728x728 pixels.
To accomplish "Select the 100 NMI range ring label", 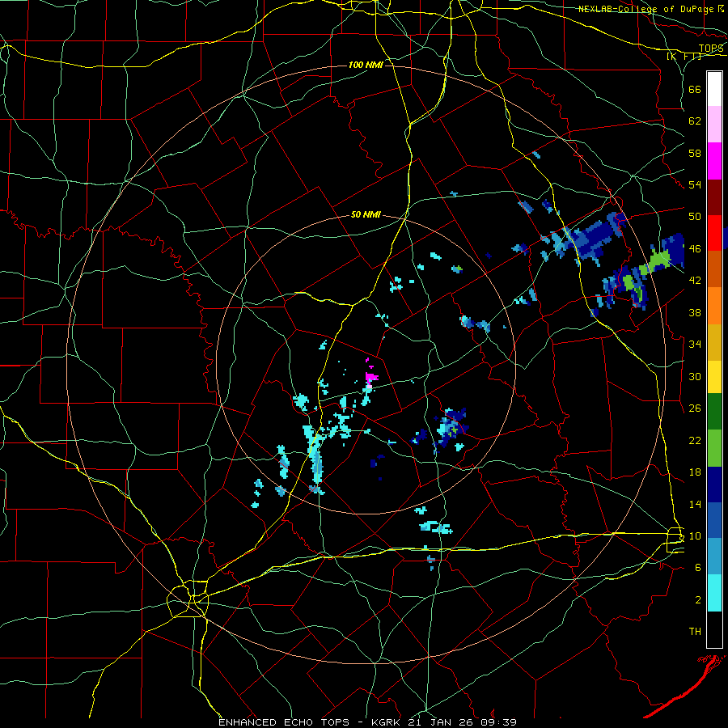I will point(366,65).
